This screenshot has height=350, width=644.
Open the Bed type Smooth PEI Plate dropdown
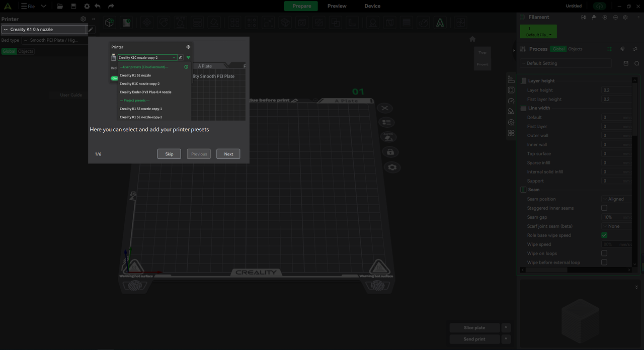tap(55, 40)
